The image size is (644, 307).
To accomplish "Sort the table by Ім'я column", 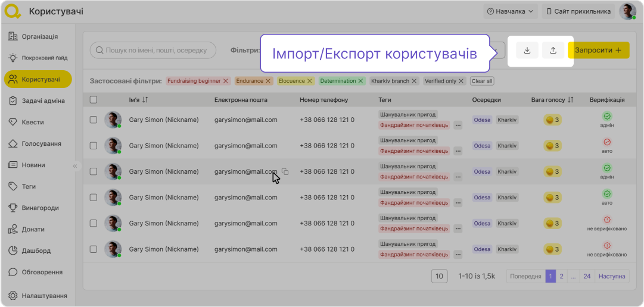I will pos(145,100).
